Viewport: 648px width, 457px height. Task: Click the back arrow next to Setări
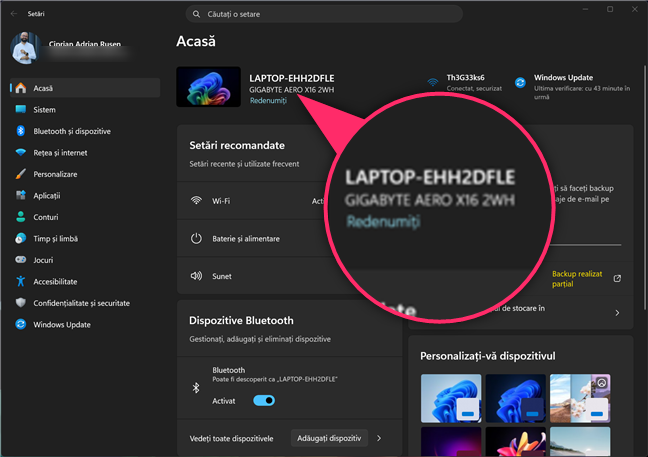(x=14, y=14)
